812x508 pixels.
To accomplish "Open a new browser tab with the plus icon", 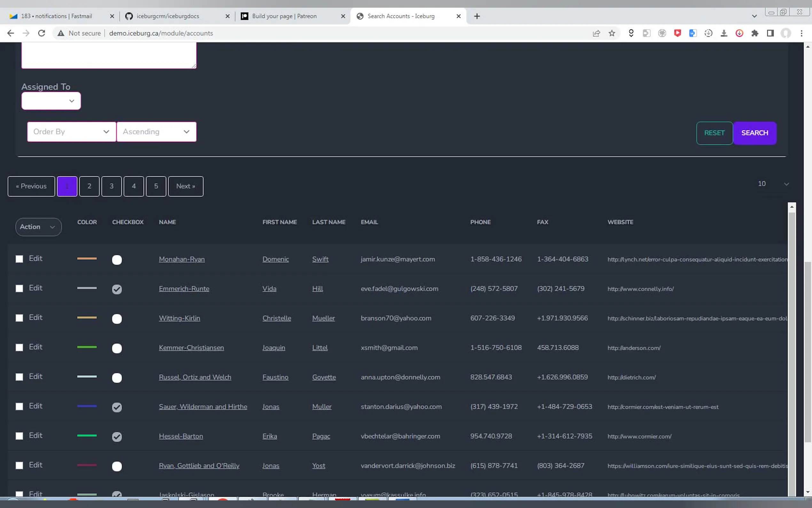I will (x=477, y=16).
